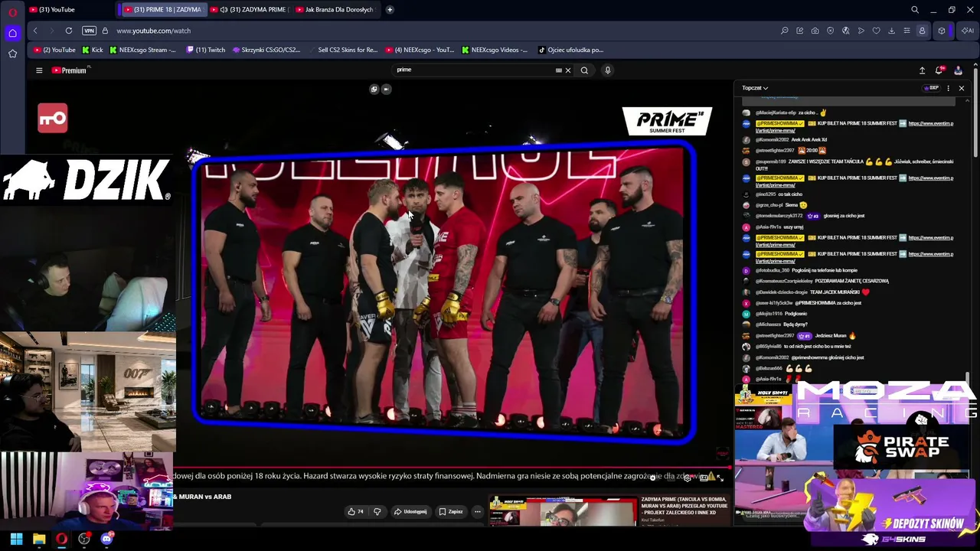Viewport: 980px width, 551px height.
Task: Open chat user @MaciejKuriata-e6p name
Action: pyautogui.click(x=776, y=112)
